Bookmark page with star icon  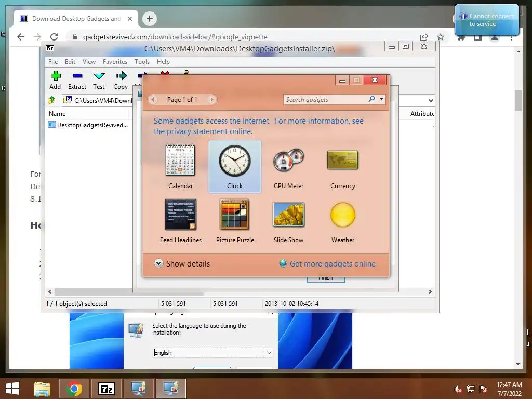click(441, 37)
